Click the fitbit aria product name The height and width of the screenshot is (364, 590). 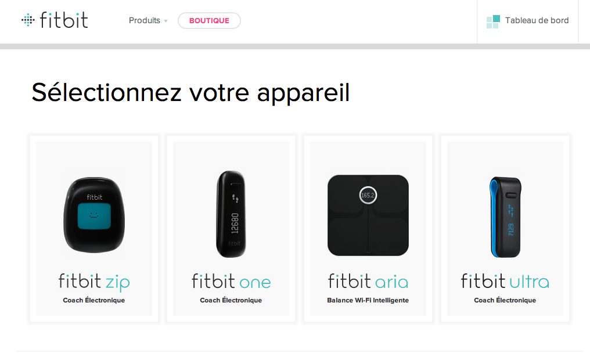click(368, 281)
